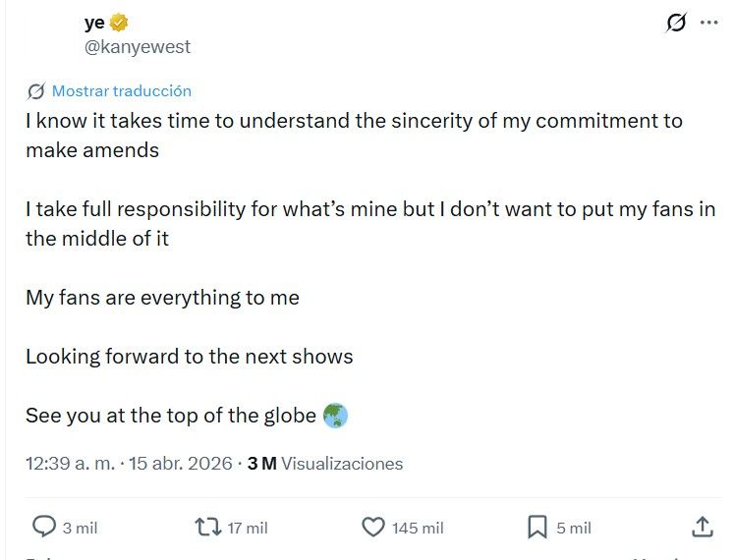Like the post with the heart icon
This screenshot has height=560, width=734.
coord(373,528)
